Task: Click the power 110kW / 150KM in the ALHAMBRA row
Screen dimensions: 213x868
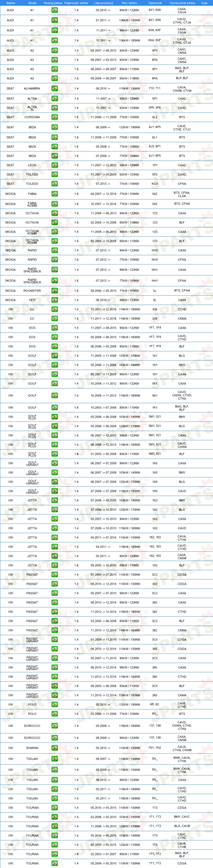Action: [x=130, y=89]
